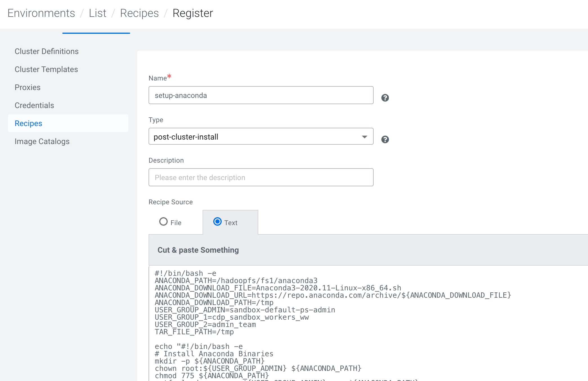Click the help icon next to Name field
Viewport: 588px width, 381px height.
coord(385,98)
